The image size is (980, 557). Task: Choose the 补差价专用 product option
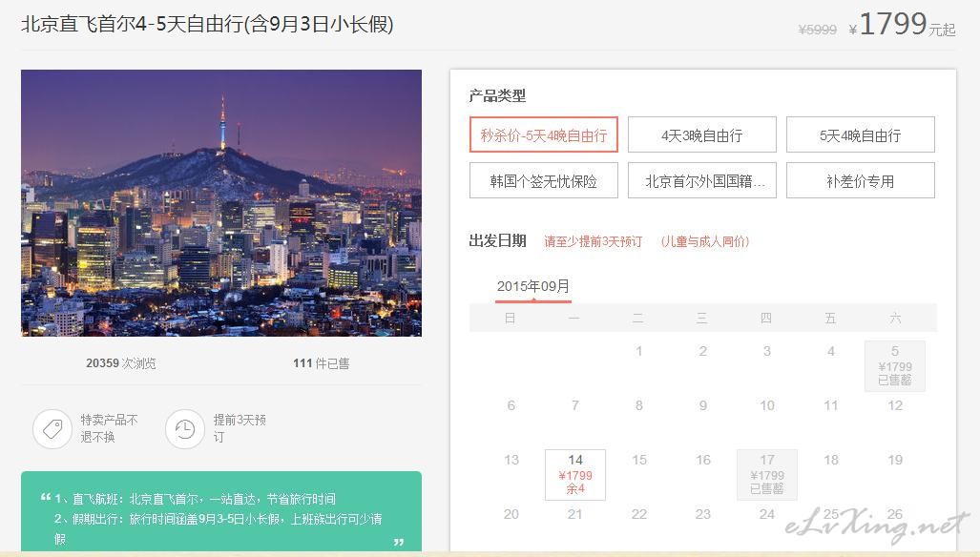861,180
